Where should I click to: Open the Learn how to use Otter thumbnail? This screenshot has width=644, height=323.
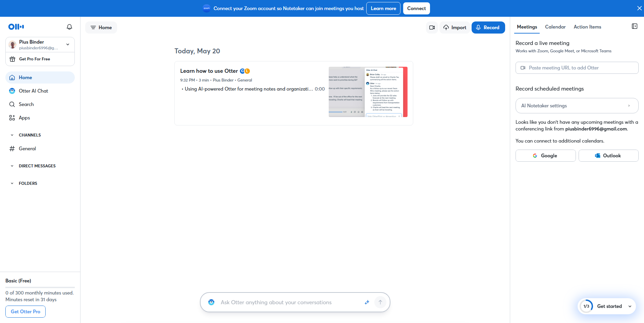click(368, 92)
